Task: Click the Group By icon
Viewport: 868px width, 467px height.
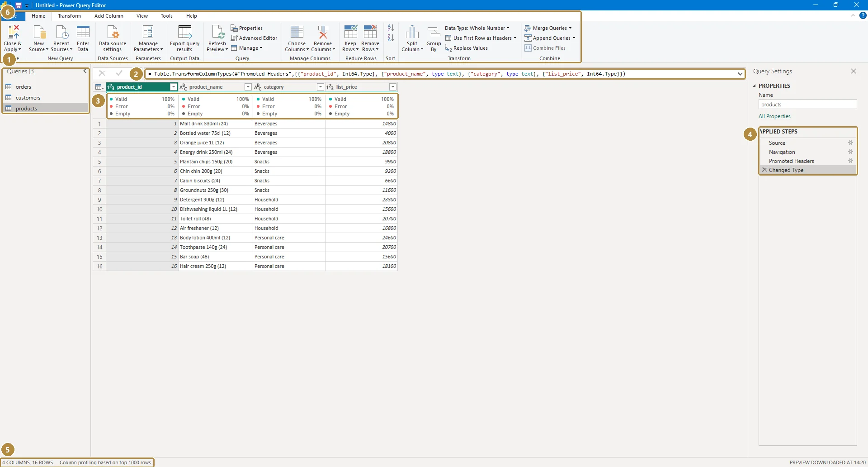Action: pyautogui.click(x=434, y=33)
